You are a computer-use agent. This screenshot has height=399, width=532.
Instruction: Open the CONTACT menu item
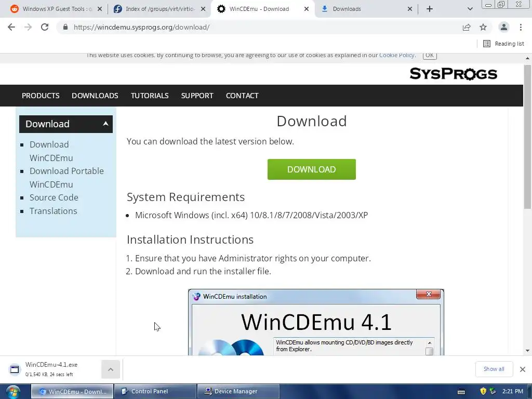[242, 96]
